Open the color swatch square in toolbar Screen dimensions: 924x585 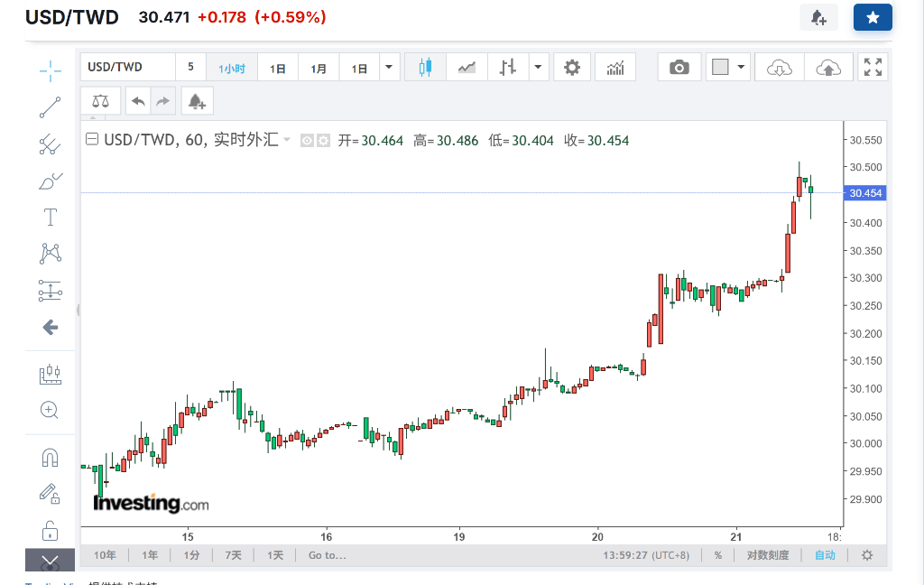[x=720, y=68]
